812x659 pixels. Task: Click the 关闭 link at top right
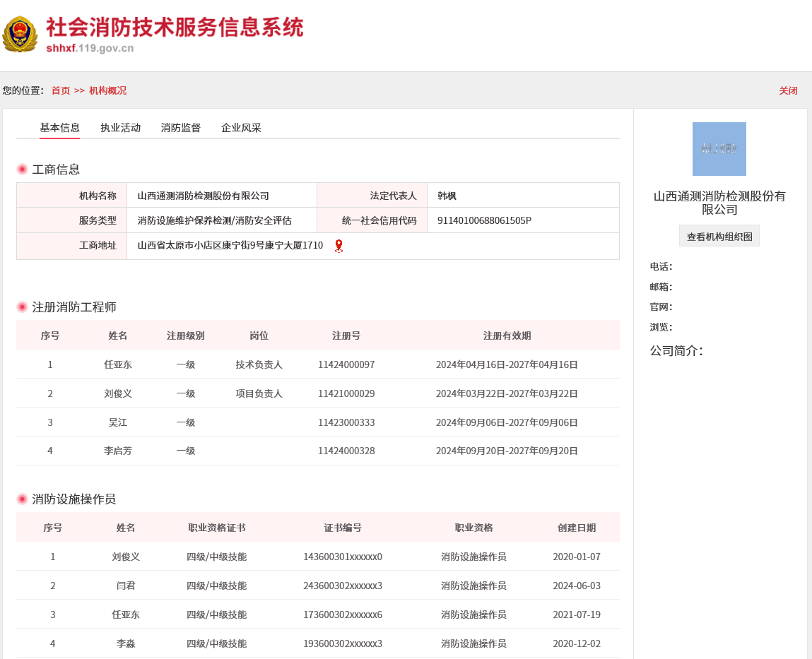pos(788,90)
